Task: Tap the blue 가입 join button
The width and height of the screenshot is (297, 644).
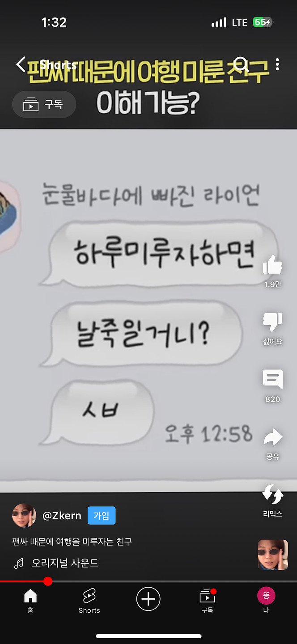Action: pyautogui.click(x=102, y=516)
